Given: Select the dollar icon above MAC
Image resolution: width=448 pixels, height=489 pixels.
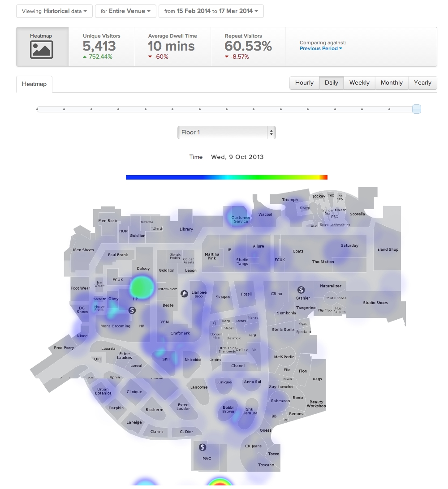Looking at the screenshot, I should click(202, 447).
